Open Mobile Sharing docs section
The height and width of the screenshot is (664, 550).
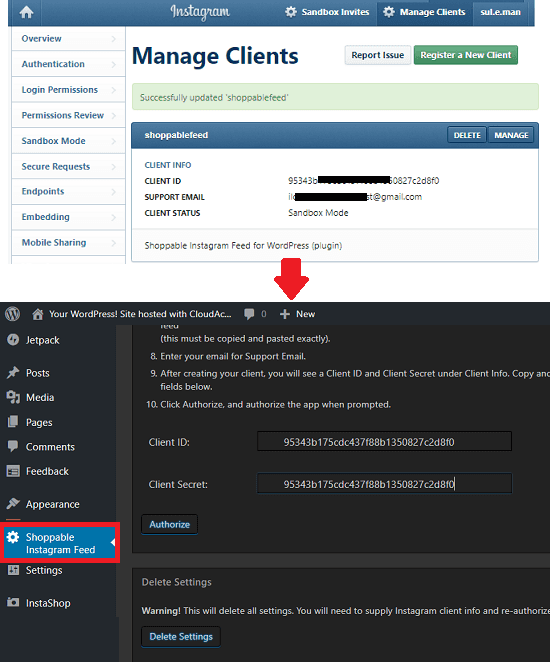click(x=68, y=243)
